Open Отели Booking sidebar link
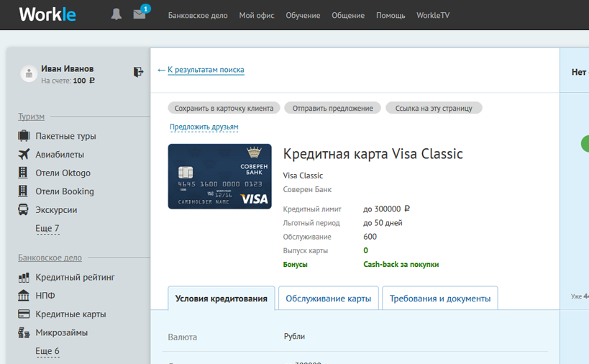 (x=65, y=191)
